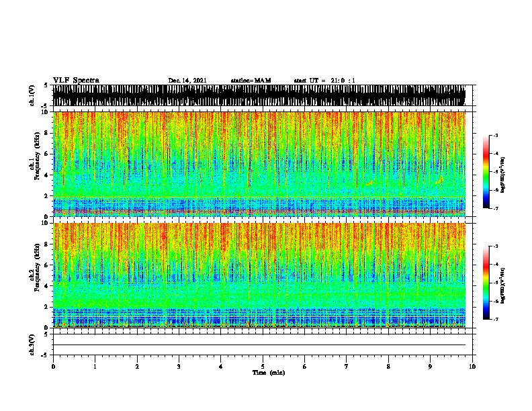The width and height of the screenshot is (532, 411).
Task: Click the 'VLF Spectra' title text
Action: [x=76, y=81]
